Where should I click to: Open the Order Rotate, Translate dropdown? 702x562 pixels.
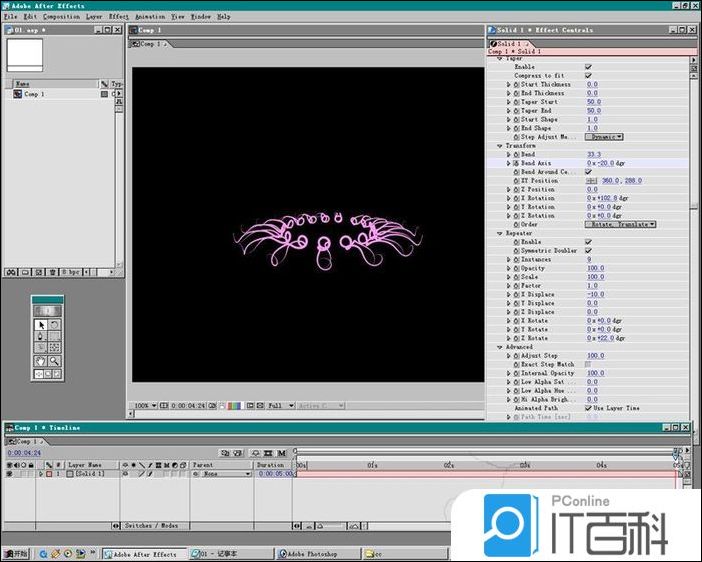coord(621,224)
